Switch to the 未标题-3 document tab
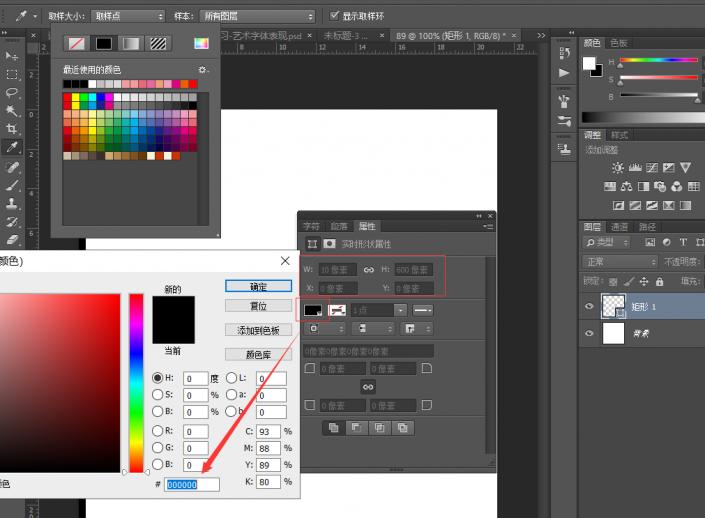The image size is (705, 518). 346,36
